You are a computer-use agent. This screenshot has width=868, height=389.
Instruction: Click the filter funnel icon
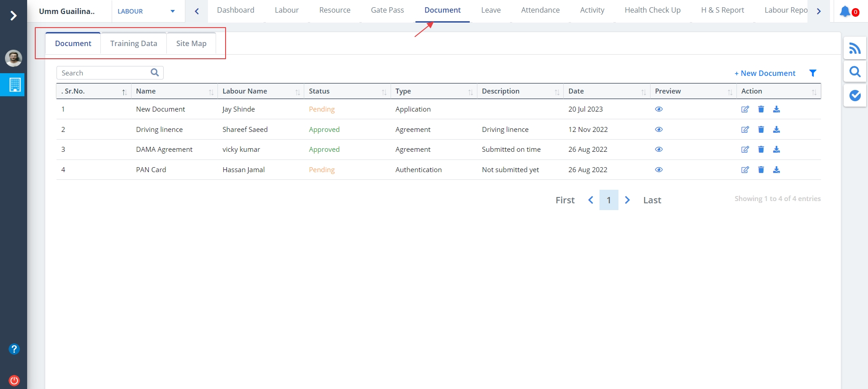point(812,73)
